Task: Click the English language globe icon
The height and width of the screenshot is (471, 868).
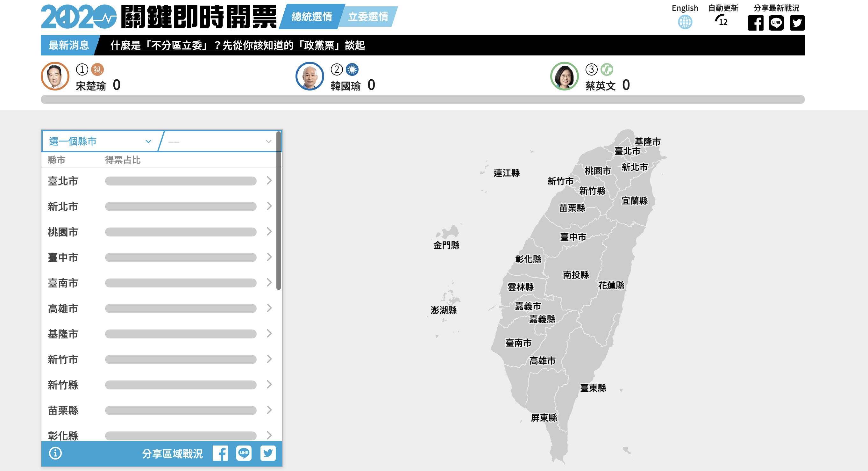Action: tap(685, 23)
